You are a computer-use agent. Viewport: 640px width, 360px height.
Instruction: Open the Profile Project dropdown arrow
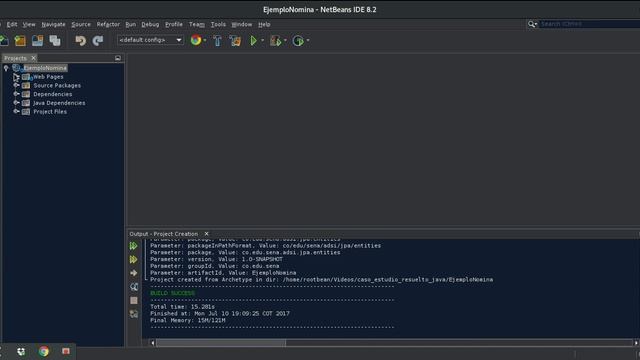[308, 40]
